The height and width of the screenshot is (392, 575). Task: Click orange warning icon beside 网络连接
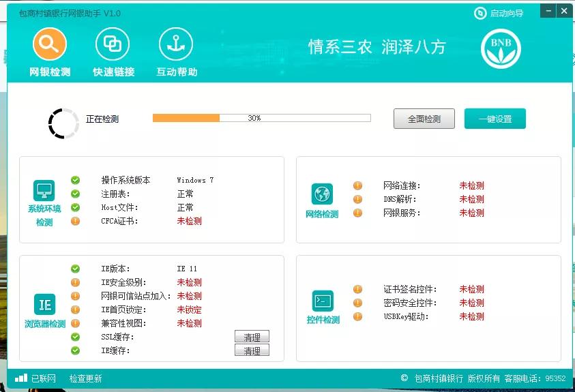point(357,185)
